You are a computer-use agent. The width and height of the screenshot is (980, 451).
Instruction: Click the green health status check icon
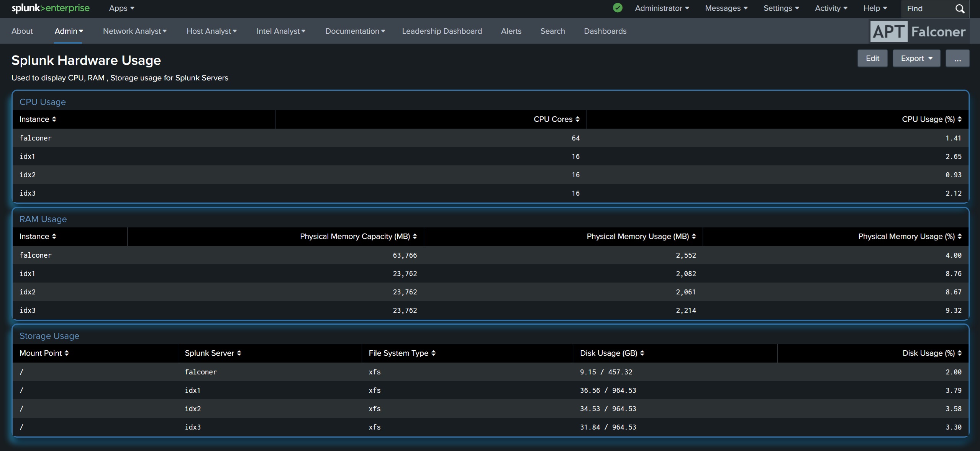617,8
